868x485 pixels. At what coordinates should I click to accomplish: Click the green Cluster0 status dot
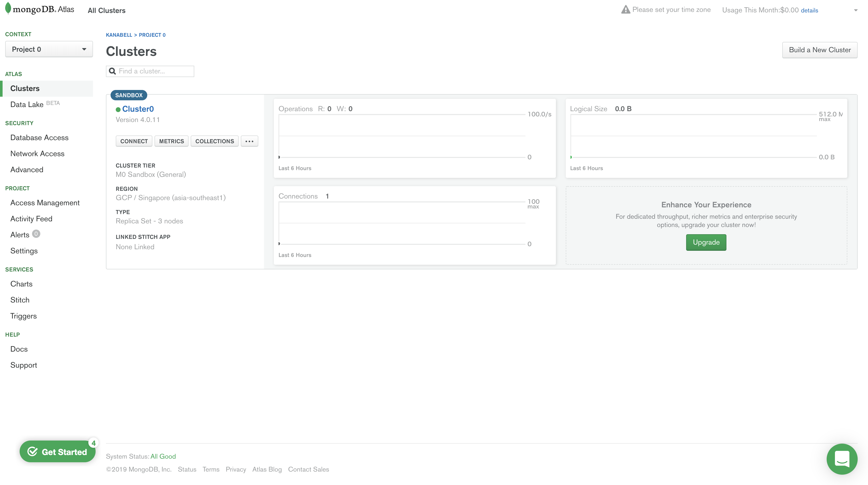click(x=118, y=109)
